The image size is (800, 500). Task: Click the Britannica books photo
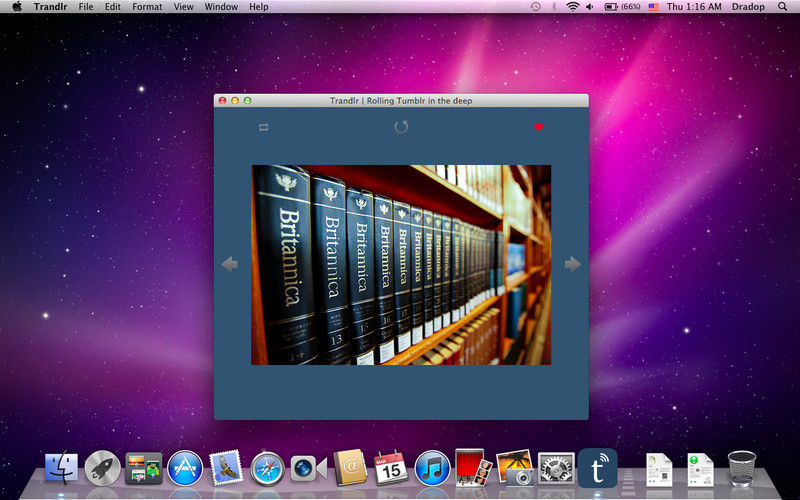point(401,265)
